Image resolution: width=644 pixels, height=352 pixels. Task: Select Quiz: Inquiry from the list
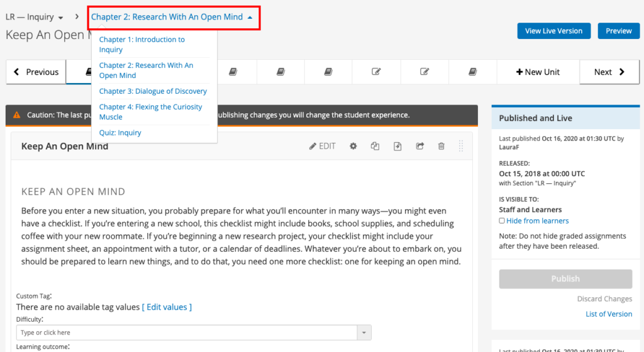point(120,132)
